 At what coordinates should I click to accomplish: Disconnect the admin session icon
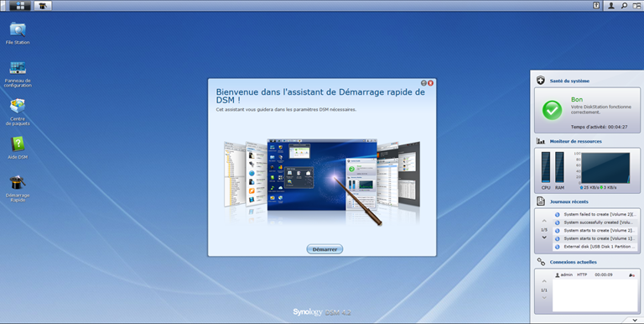(631, 274)
